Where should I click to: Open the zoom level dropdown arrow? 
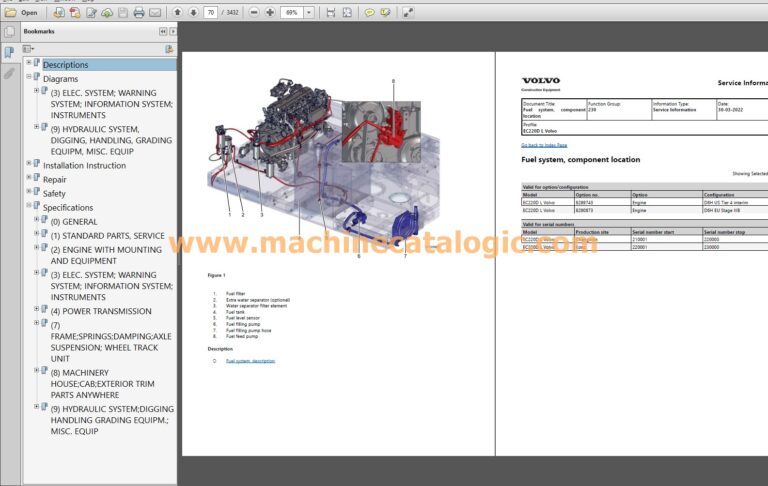[309, 12]
